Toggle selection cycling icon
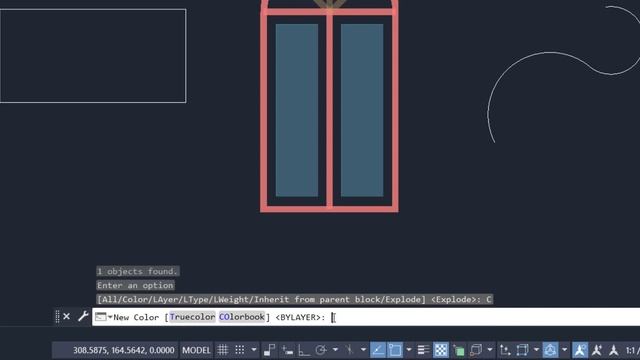Viewport: 640px width, 360px height. tap(459, 350)
